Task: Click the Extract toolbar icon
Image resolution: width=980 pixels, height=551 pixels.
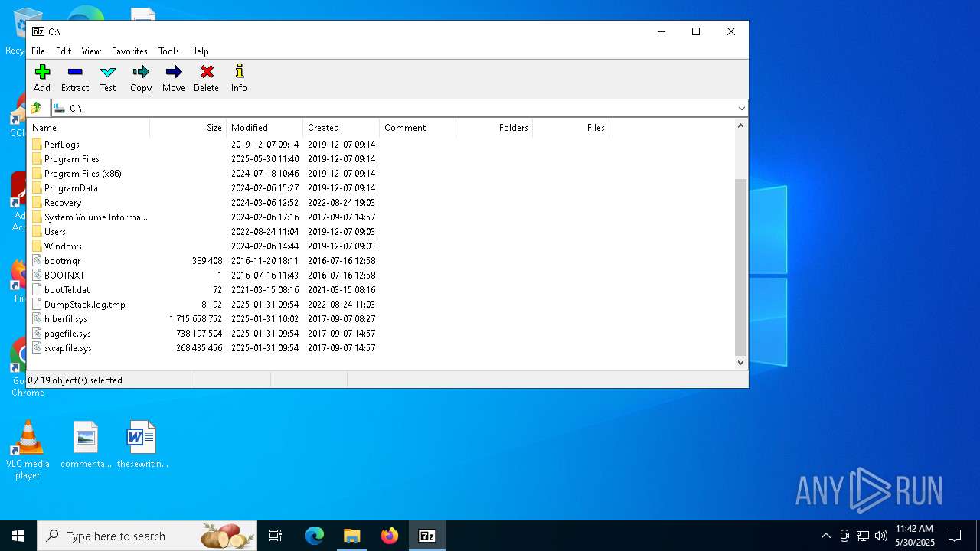Action: pos(75,72)
